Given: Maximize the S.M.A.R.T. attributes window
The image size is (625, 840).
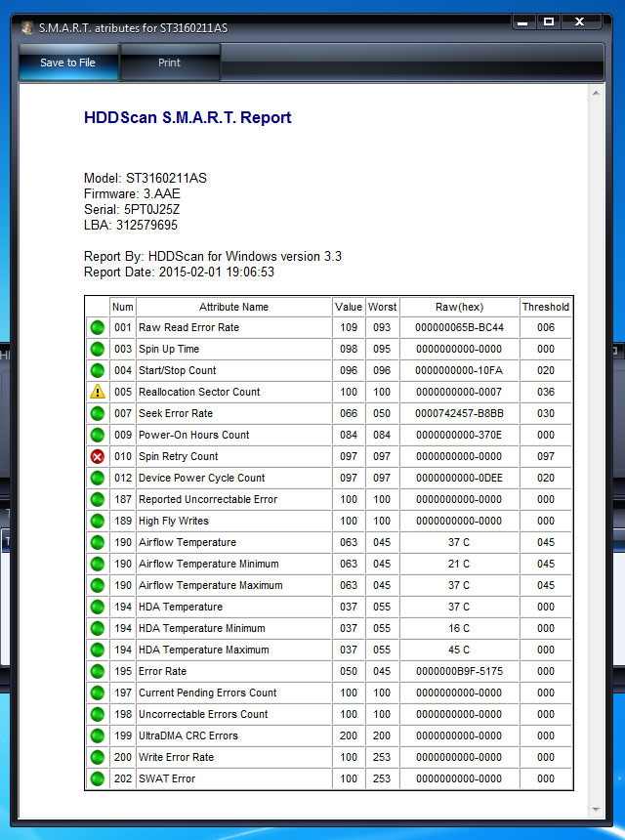Looking at the screenshot, I should pos(549,21).
